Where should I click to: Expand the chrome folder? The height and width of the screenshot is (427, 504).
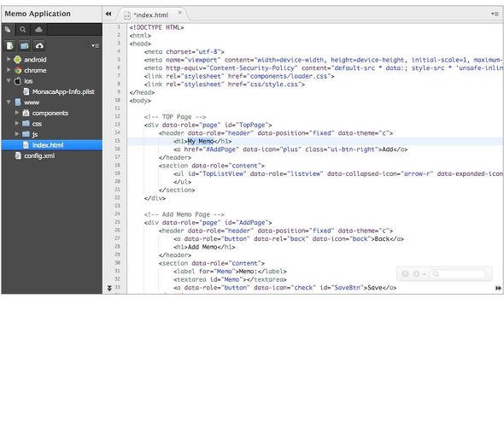coord(9,70)
